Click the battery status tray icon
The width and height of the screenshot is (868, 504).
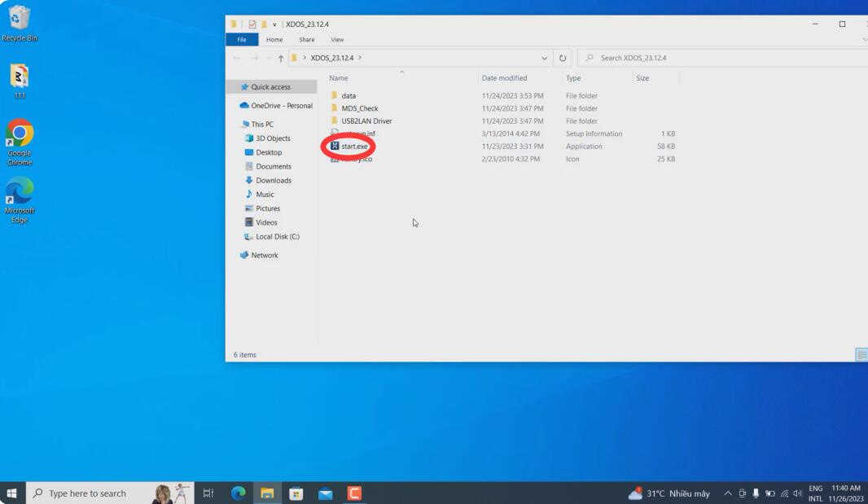770,493
